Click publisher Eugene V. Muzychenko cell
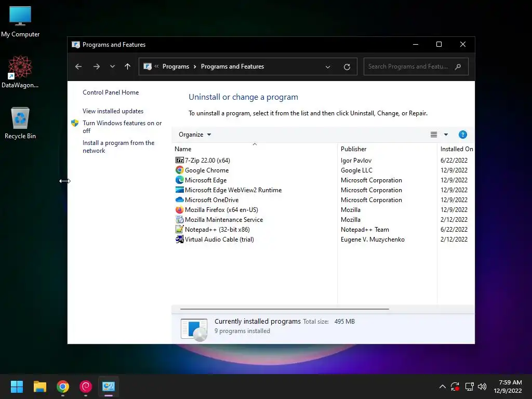This screenshot has height=399, width=532. pyautogui.click(x=373, y=239)
